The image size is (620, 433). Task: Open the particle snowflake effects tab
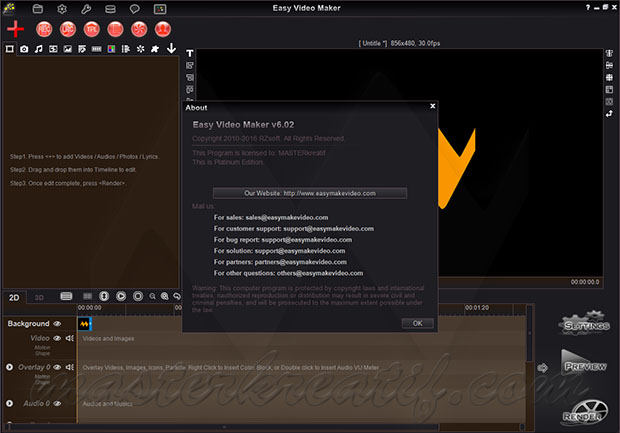click(x=140, y=49)
